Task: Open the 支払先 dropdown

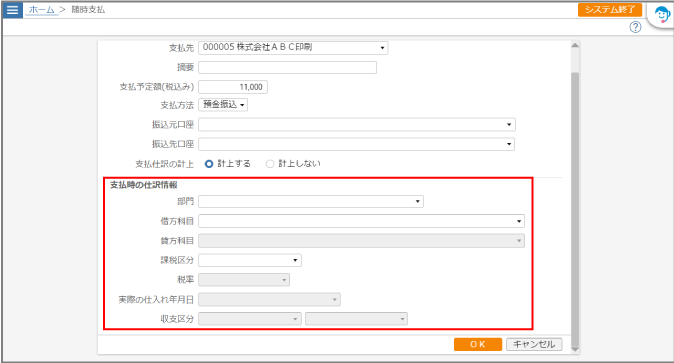Action: pos(293,48)
